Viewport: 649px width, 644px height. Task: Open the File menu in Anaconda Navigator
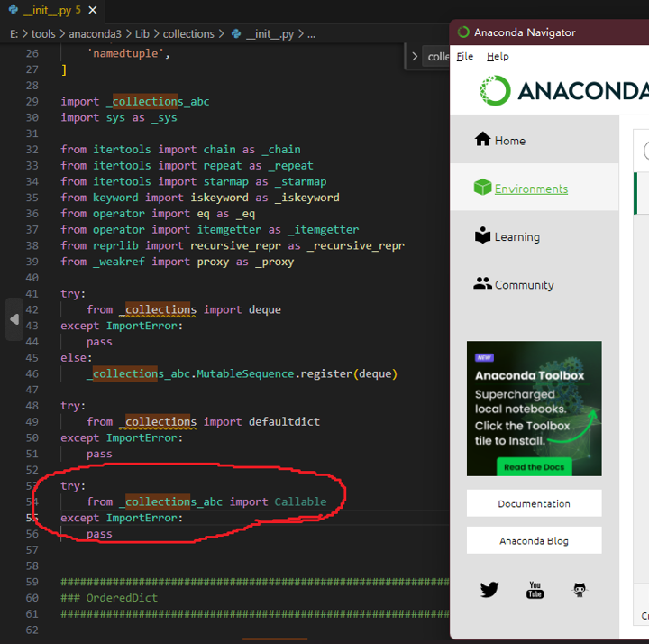click(x=465, y=56)
